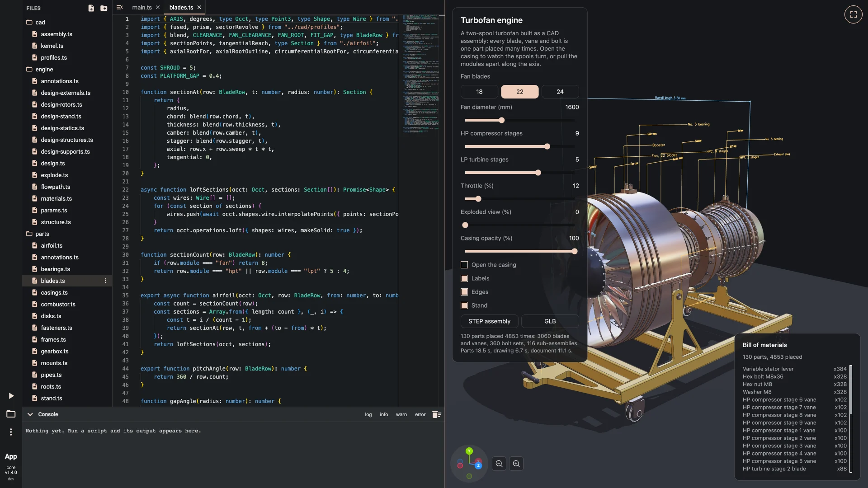Open the assembly.ts file icon
Image resolution: width=868 pixels, height=488 pixels.
click(35, 34)
